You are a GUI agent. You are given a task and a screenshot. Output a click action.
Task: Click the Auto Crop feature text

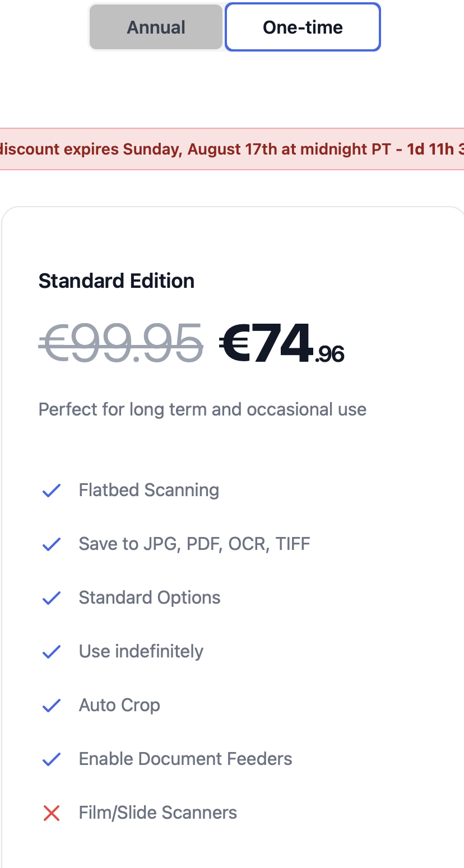pyautogui.click(x=119, y=705)
